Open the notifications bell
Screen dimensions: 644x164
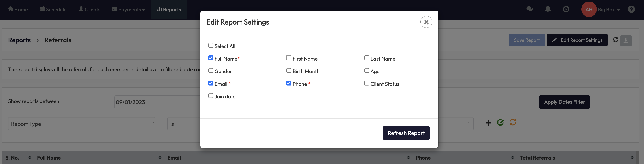(x=548, y=9)
